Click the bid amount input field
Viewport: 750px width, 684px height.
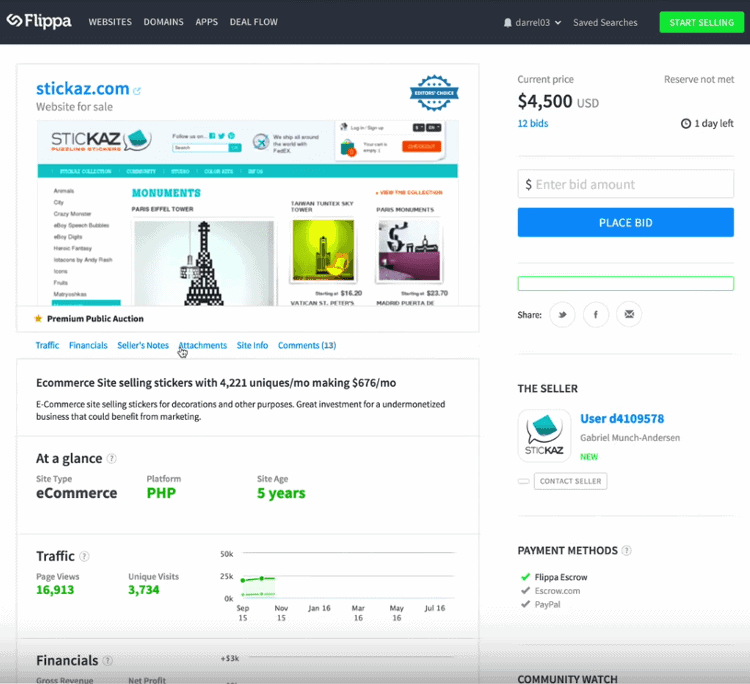(x=626, y=184)
